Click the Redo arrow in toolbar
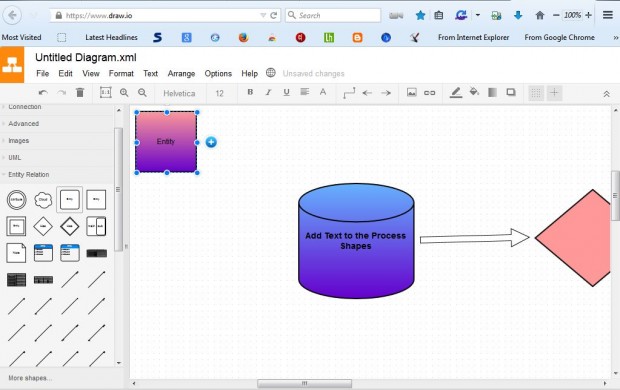The width and height of the screenshot is (620, 390). coord(61,93)
